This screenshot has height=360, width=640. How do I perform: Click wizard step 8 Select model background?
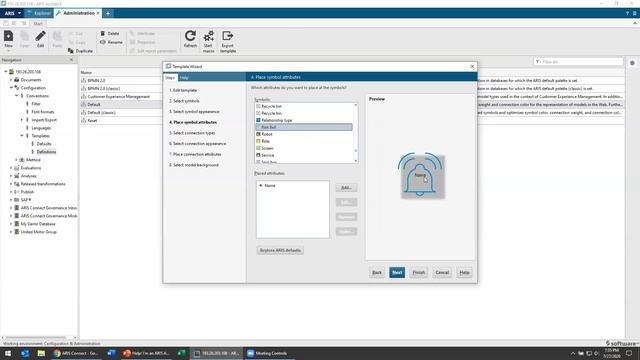(194, 165)
